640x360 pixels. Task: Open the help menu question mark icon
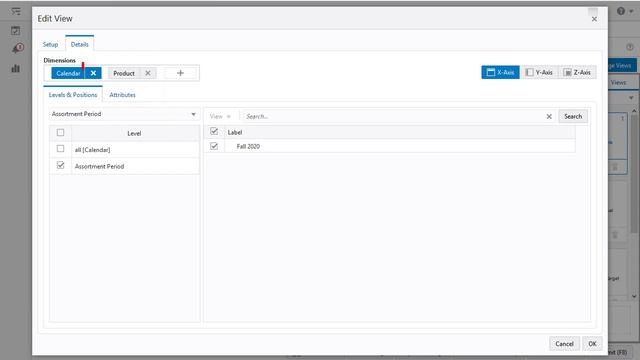tap(621, 11)
